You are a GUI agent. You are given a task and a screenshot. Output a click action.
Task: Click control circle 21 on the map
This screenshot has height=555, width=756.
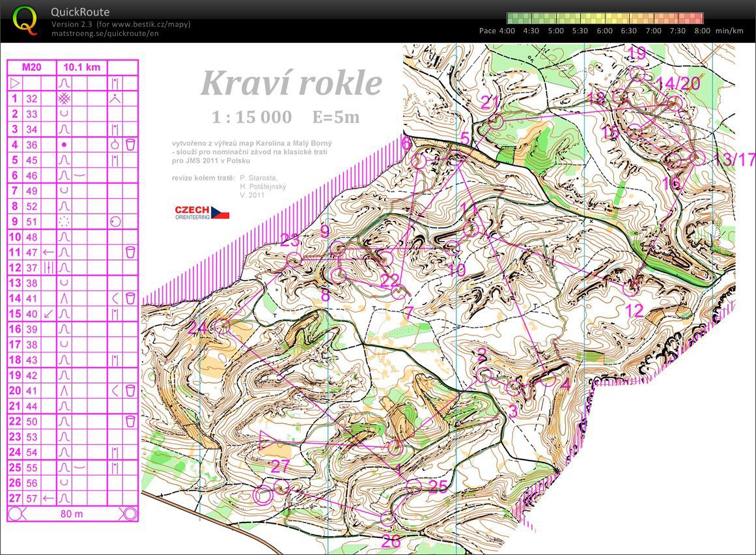pos(496,122)
